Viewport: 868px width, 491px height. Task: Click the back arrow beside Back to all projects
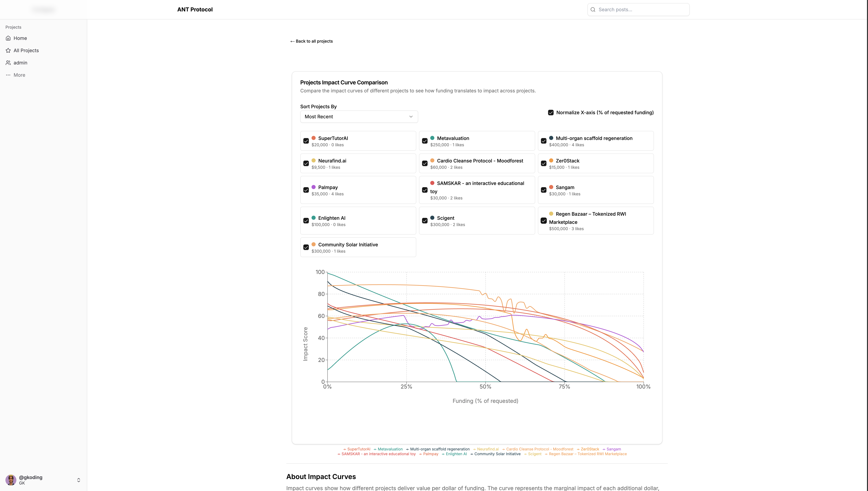pos(292,41)
